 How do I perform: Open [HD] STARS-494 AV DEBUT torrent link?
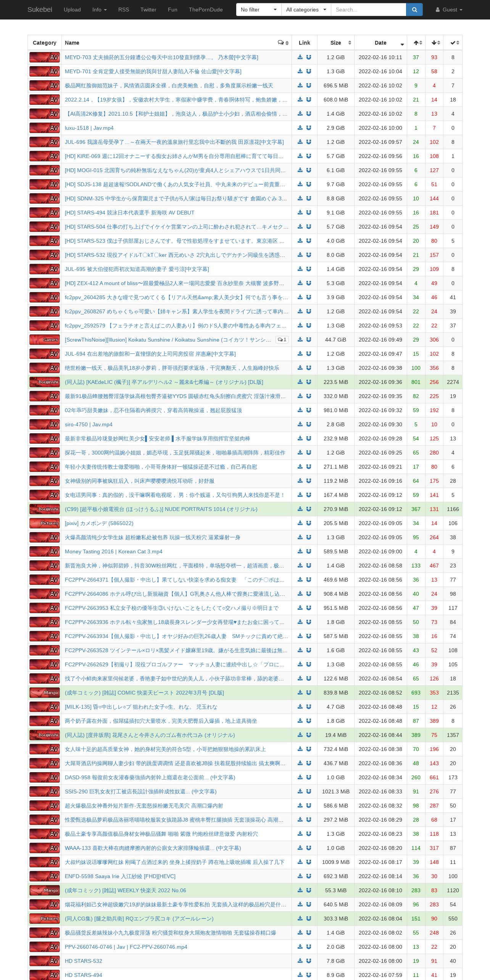(x=130, y=213)
